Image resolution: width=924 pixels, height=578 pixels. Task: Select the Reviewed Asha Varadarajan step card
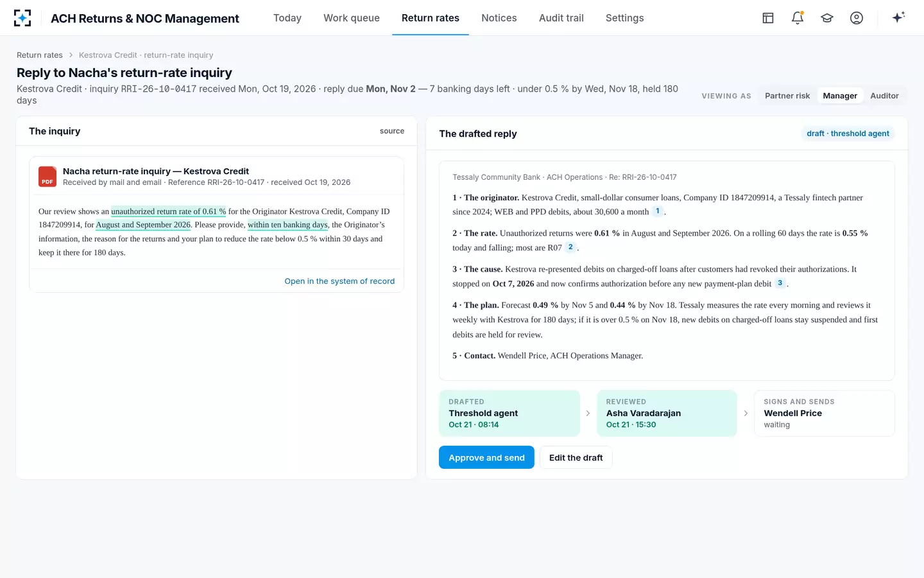click(667, 414)
